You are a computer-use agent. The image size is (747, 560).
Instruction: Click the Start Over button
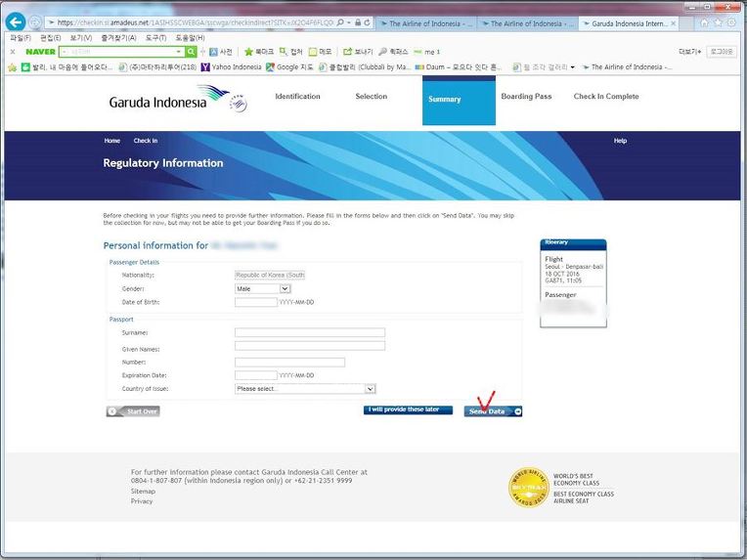point(133,411)
